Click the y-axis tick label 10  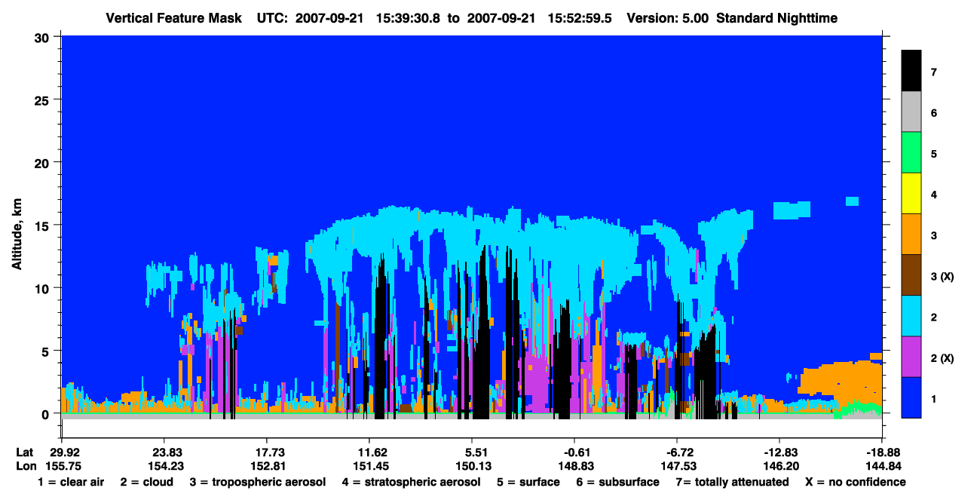point(44,288)
